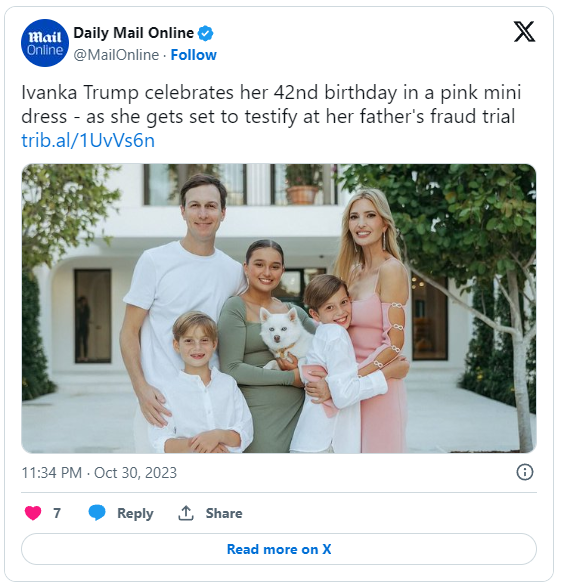Click the Share text label
561x588 pixels.
click(x=224, y=513)
